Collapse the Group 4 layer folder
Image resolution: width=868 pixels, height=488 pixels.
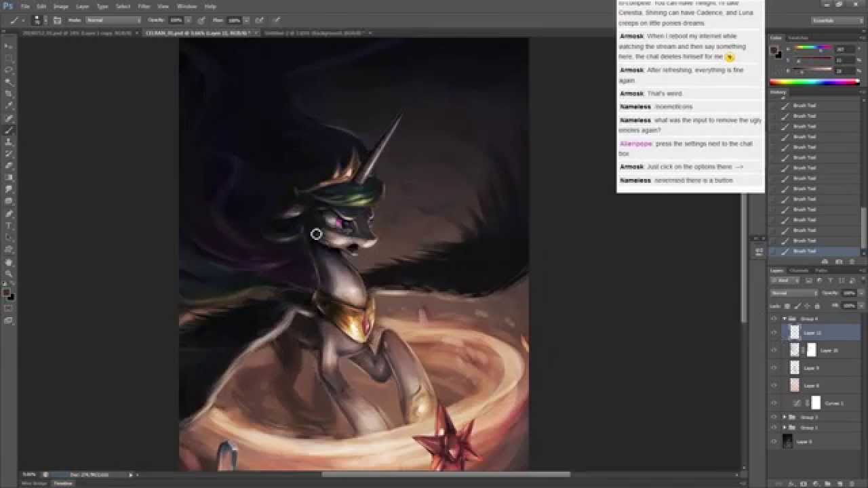coord(785,319)
